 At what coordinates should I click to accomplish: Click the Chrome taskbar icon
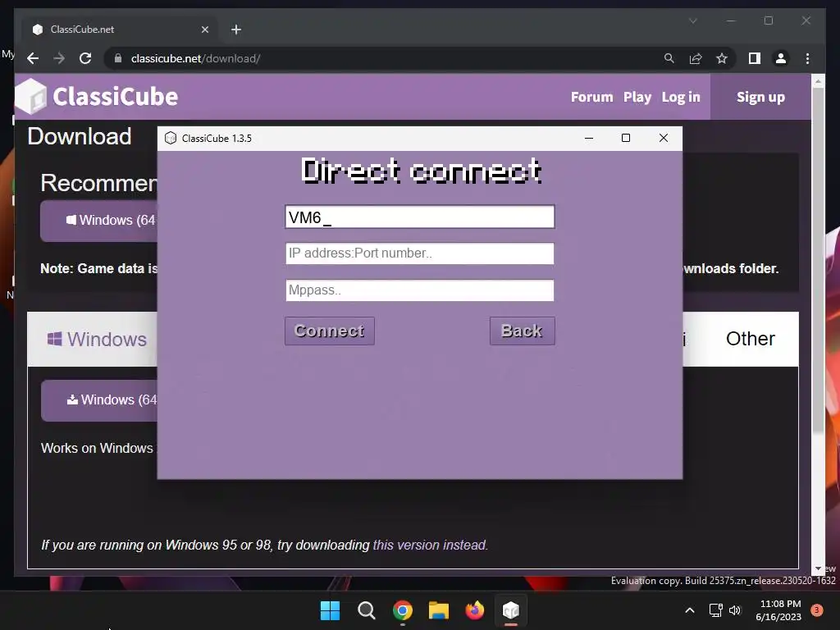[x=403, y=610]
